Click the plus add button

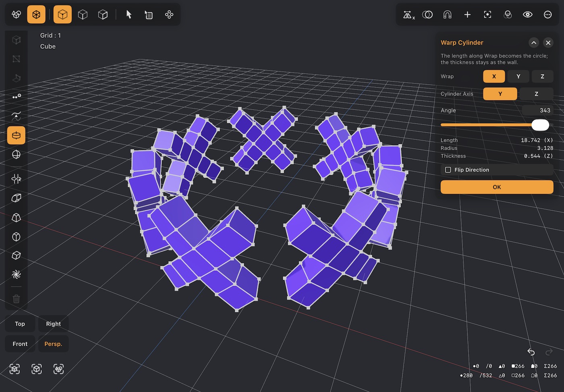tap(467, 15)
